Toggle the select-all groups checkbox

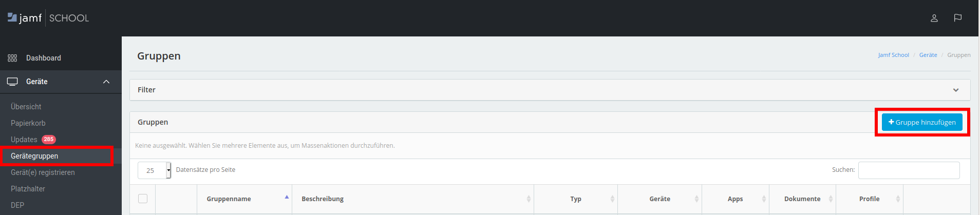click(x=143, y=199)
